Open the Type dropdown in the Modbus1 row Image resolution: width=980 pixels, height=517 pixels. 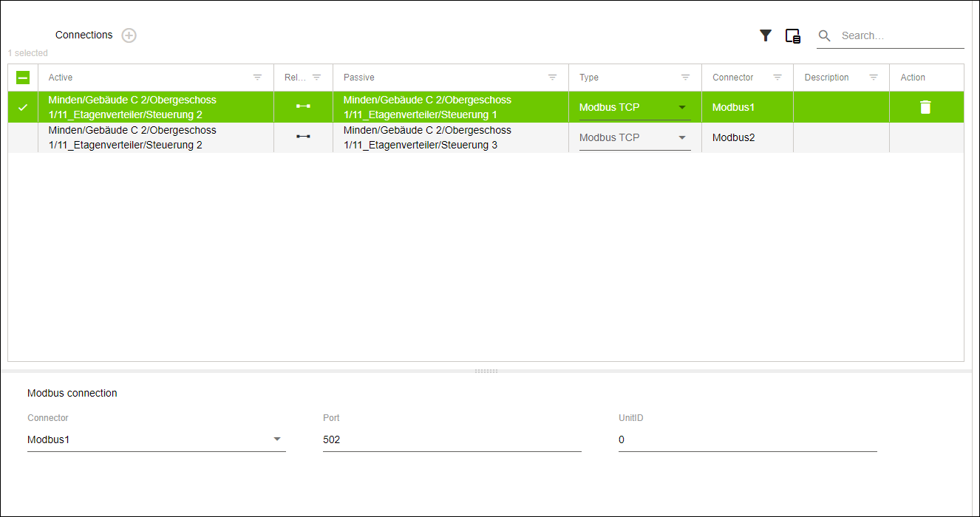pos(635,108)
